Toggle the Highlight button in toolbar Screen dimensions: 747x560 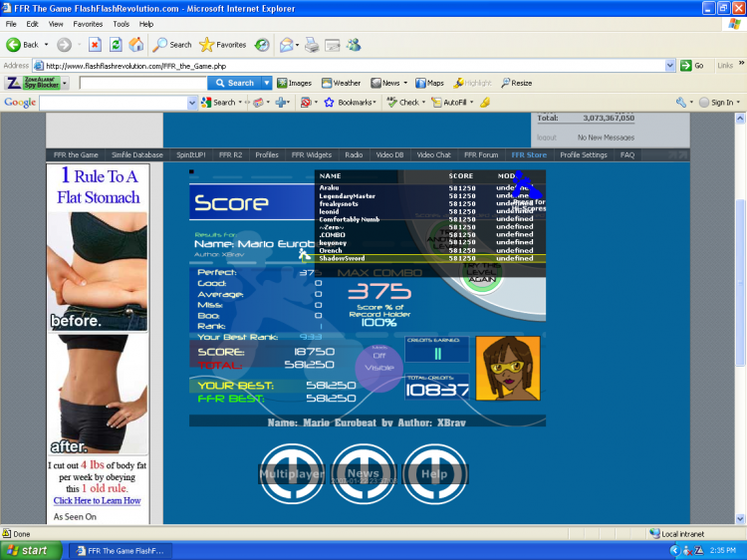click(472, 83)
